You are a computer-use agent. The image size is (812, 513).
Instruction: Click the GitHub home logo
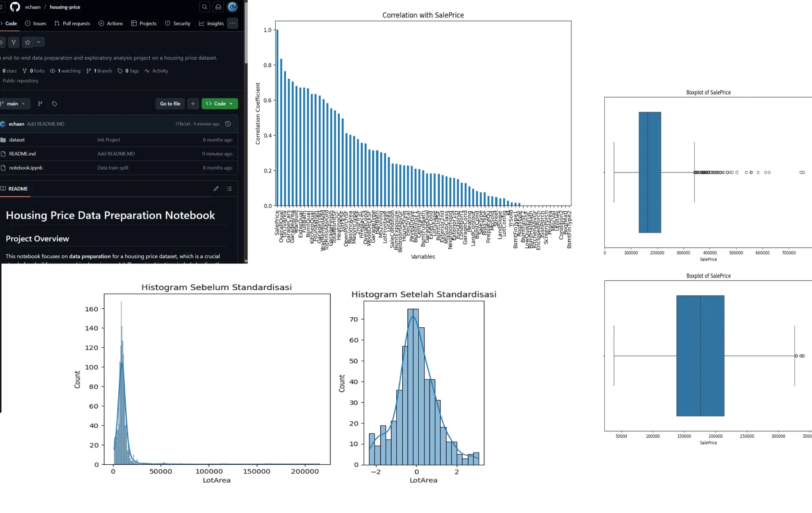14,7
